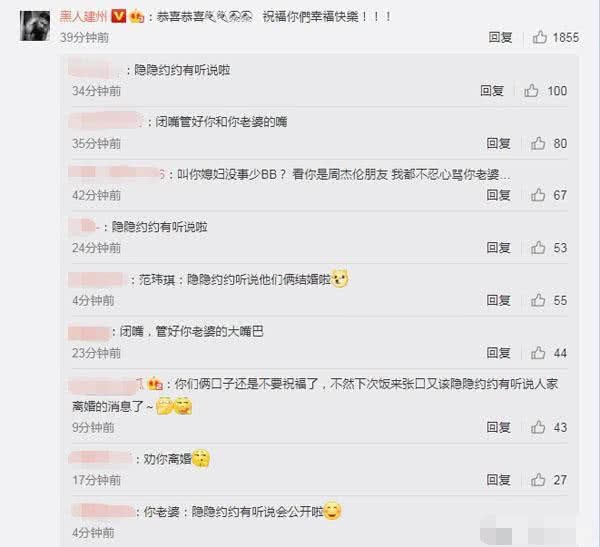Like the reply showing 80 likes

pos(538,143)
